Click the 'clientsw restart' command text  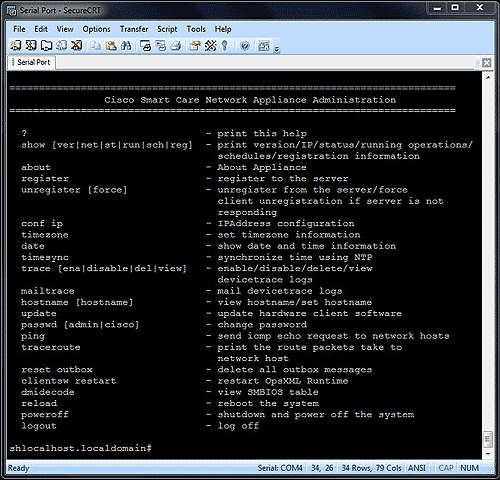[x=69, y=381]
